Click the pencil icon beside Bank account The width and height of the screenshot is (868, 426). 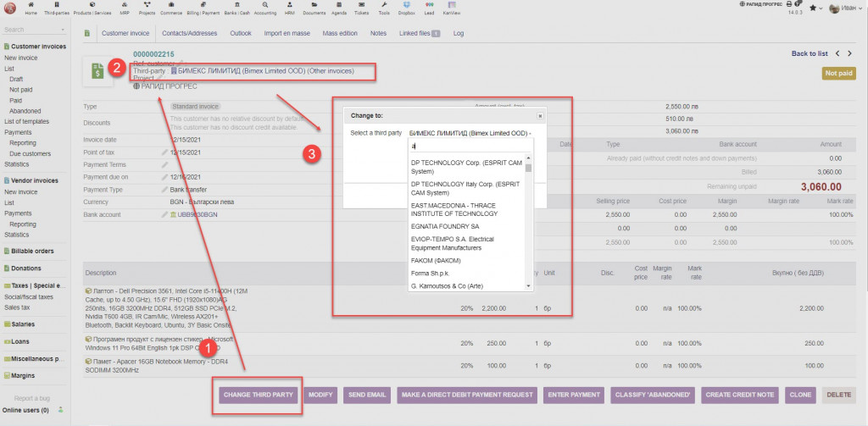165,215
